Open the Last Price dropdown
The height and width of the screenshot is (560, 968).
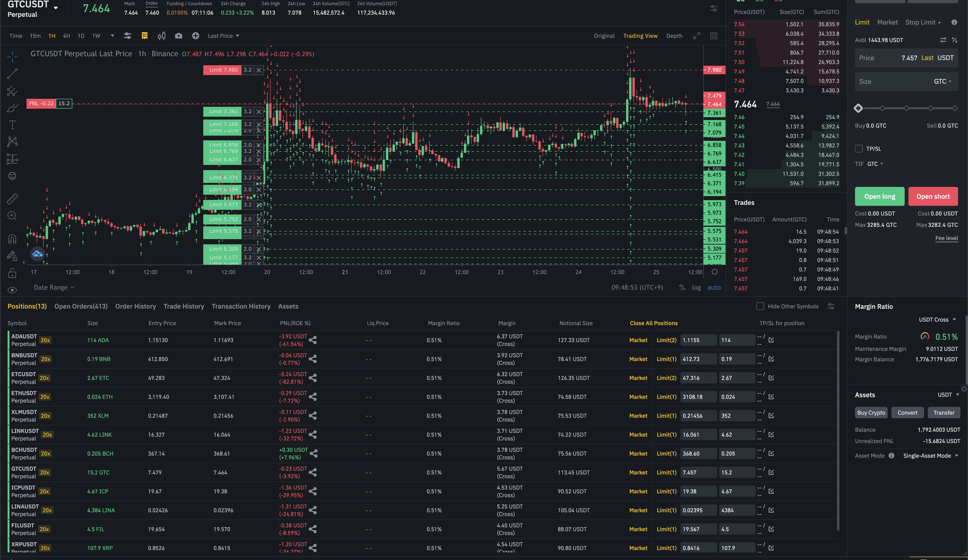[x=223, y=36]
